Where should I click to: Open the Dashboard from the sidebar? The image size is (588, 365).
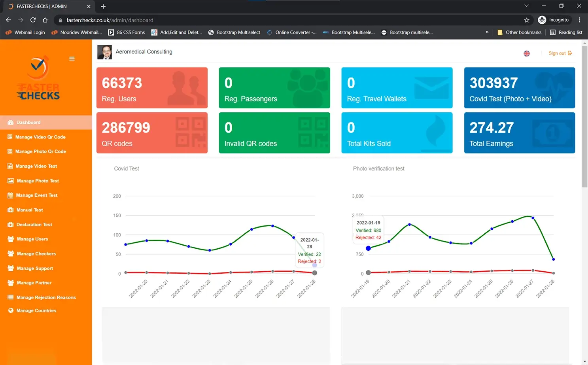click(28, 122)
